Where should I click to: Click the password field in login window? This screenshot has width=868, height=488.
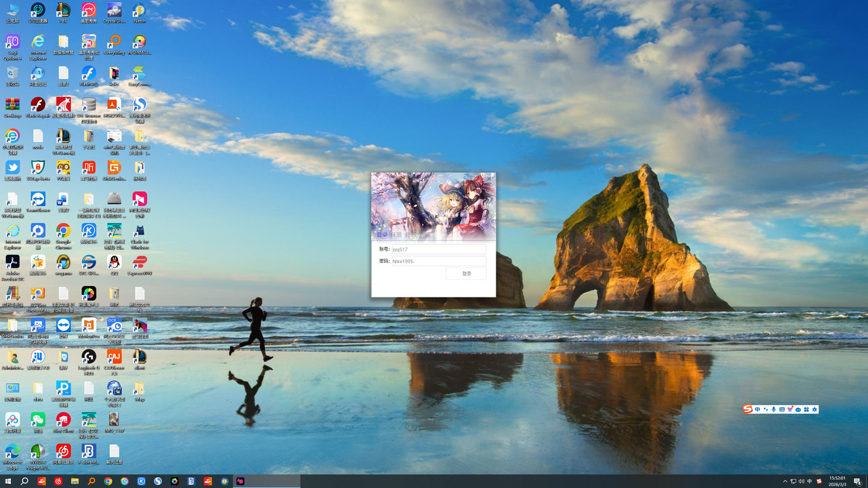[x=439, y=261]
